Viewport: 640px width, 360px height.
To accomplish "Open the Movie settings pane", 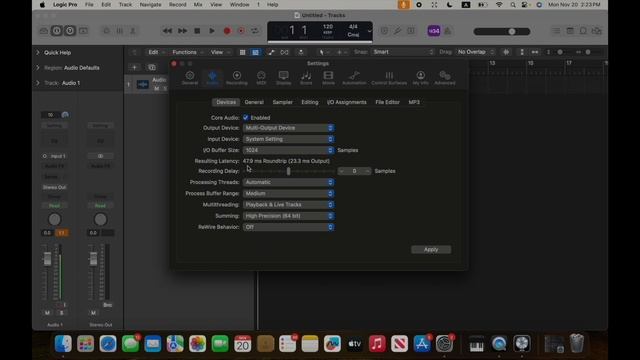I will pyautogui.click(x=328, y=78).
